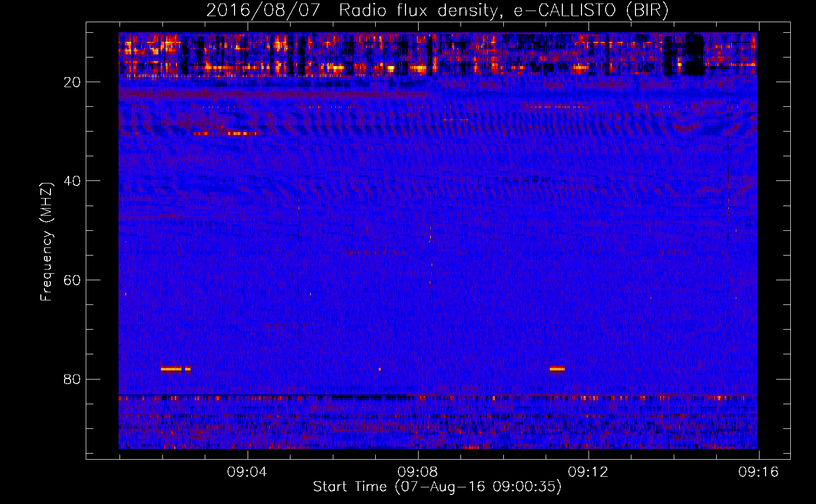Screen dimensions: 816x504
Task: Select the 40 MHz frequency tick label
Action: [73, 181]
